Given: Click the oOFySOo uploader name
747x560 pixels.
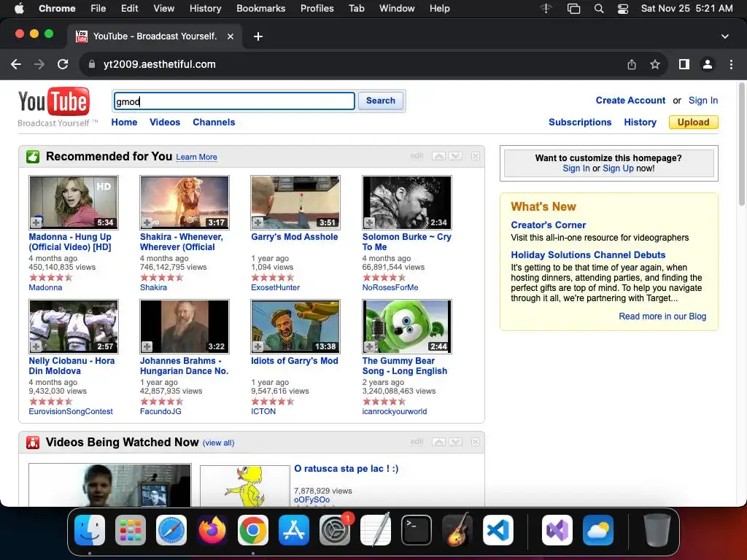Looking at the screenshot, I should (x=311, y=499).
